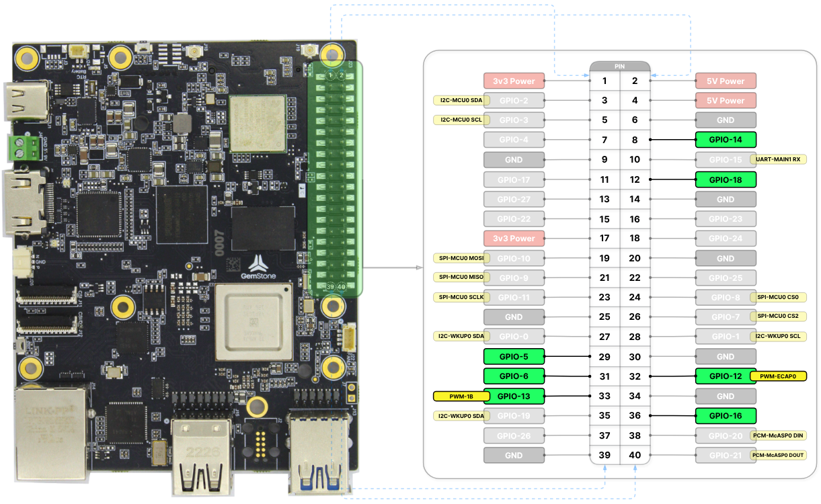Click the SPI-MCU0 CS0 tag

pos(778,297)
